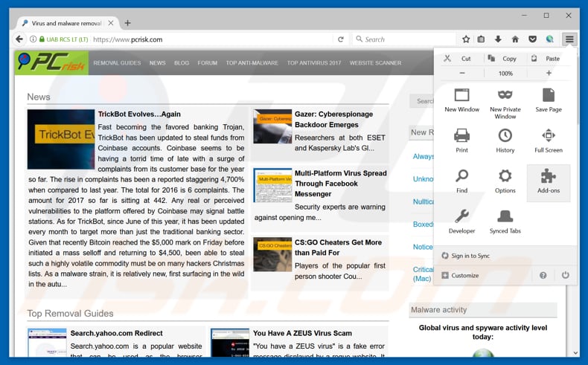Image resolution: width=588 pixels, height=365 pixels.
Task: Click the quit power icon
Action: (x=565, y=275)
